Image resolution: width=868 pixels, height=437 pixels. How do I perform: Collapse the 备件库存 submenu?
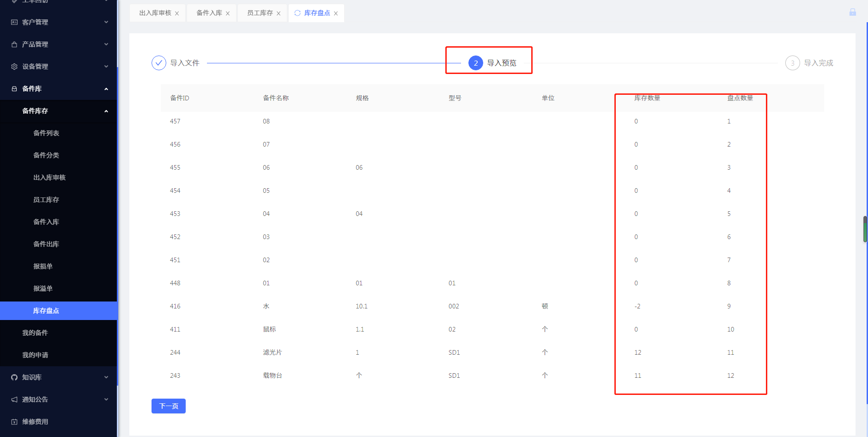click(x=106, y=111)
